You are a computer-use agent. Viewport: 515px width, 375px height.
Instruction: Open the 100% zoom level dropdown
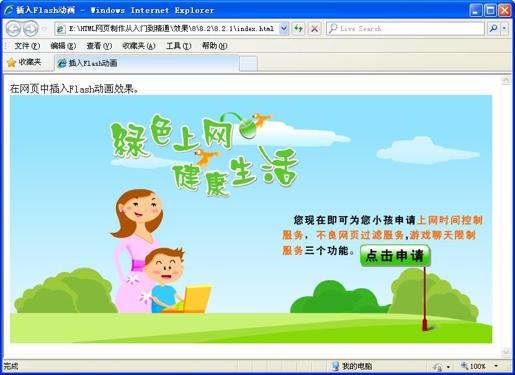click(496, 366)
